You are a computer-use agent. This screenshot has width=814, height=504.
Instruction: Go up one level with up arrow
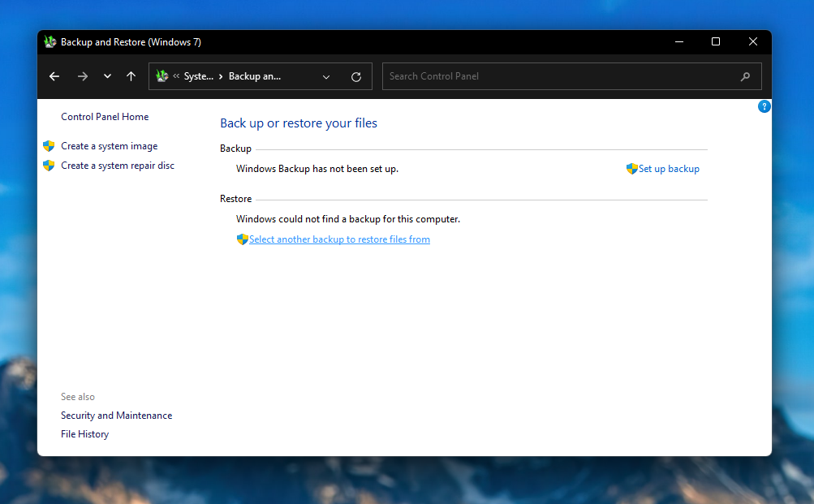click(131, 76)
